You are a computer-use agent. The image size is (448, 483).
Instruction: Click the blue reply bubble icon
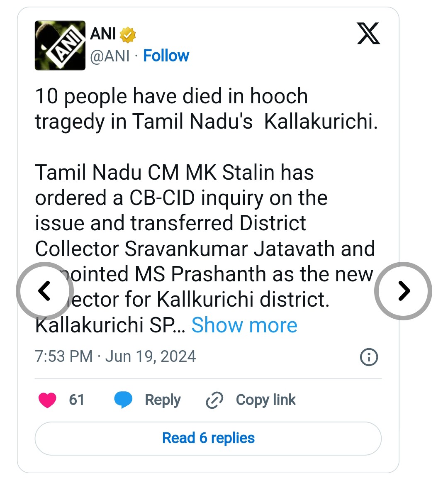[123, 400]
